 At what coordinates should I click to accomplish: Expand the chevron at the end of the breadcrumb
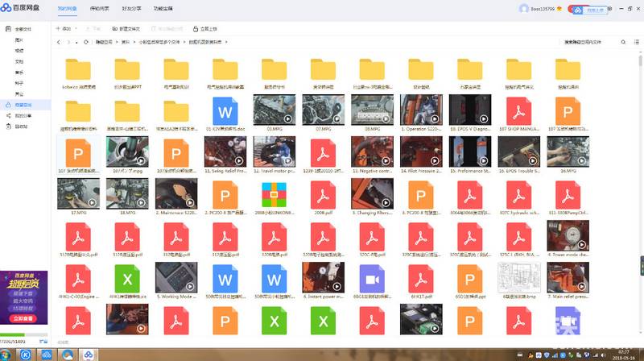click(226, 42)
